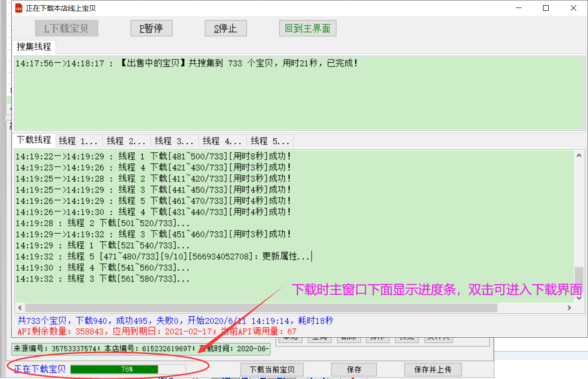Viewport: 588px width, 379px height.
Task: Select the 搜集线程 tab
Action: [x=34, y=47]
